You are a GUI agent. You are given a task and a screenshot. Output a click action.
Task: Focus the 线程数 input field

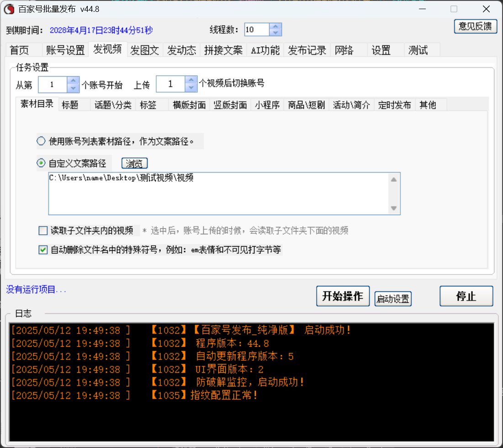257,30
